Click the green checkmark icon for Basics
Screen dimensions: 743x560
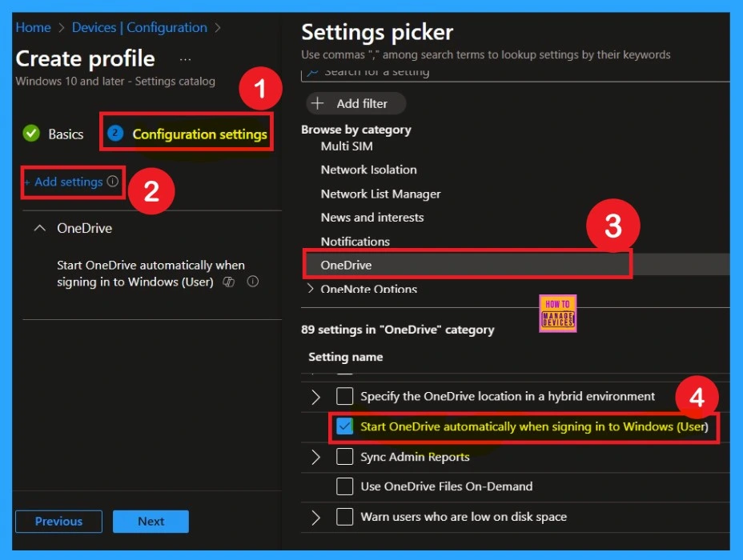tap(31, 134)
